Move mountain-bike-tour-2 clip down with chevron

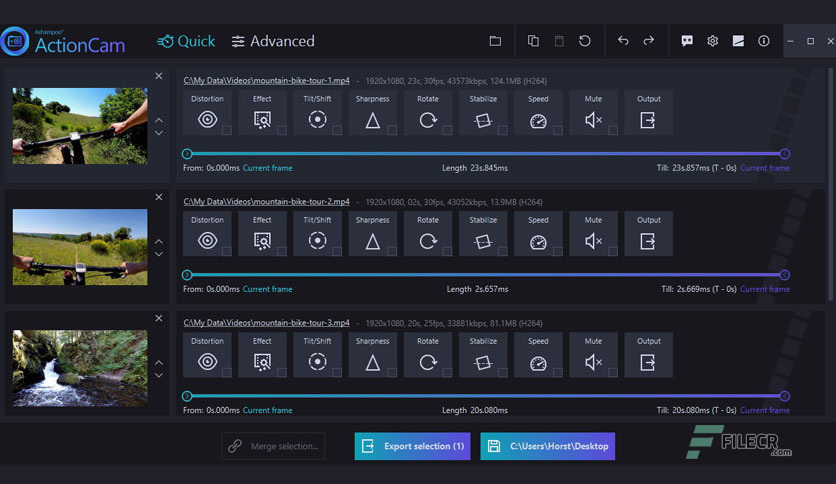click(159, 254)
